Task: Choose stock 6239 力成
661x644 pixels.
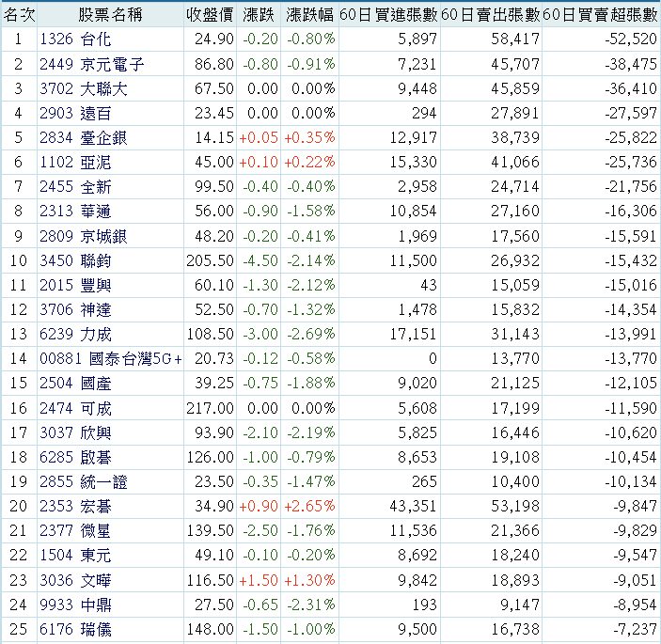Action: 75,334
